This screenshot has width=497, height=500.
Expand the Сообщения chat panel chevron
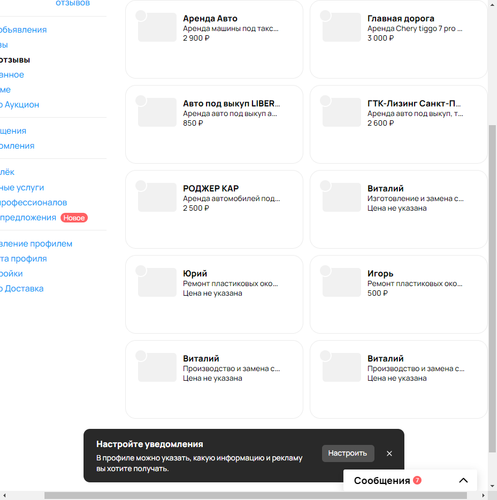[x=463, y=480]
